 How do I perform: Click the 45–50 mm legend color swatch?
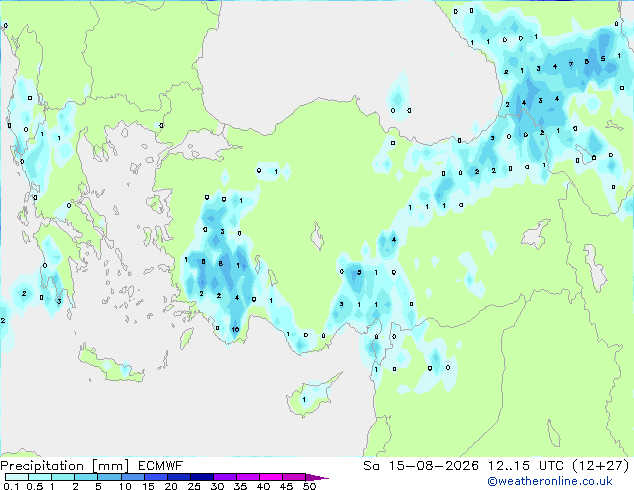click(294, 477)
